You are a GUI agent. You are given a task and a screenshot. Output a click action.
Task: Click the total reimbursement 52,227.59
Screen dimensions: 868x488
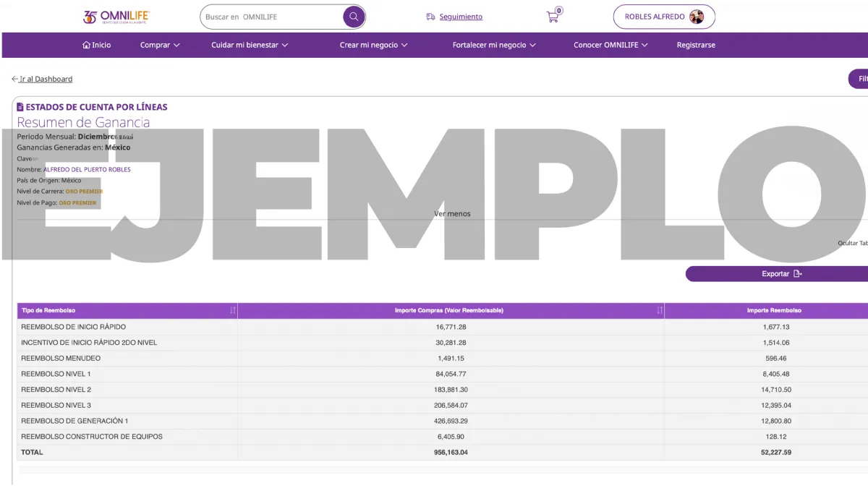[775, 453]
